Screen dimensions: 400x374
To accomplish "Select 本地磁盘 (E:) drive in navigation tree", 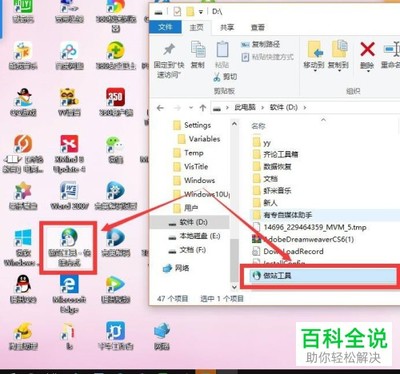I will pyautogui.click(x=195, y=236).
